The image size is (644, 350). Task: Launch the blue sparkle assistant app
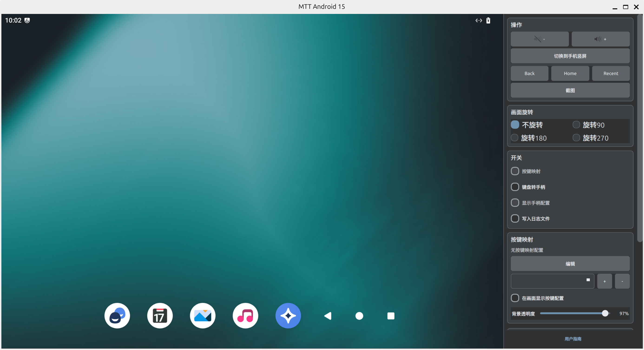tap(288, 316)
